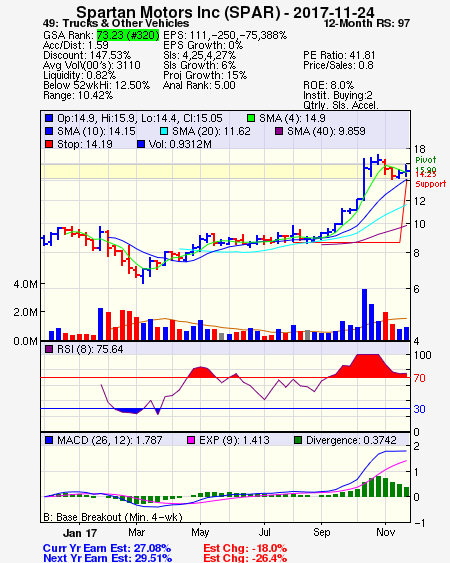Click the cyan SMA (20) legend swatch

164,131
